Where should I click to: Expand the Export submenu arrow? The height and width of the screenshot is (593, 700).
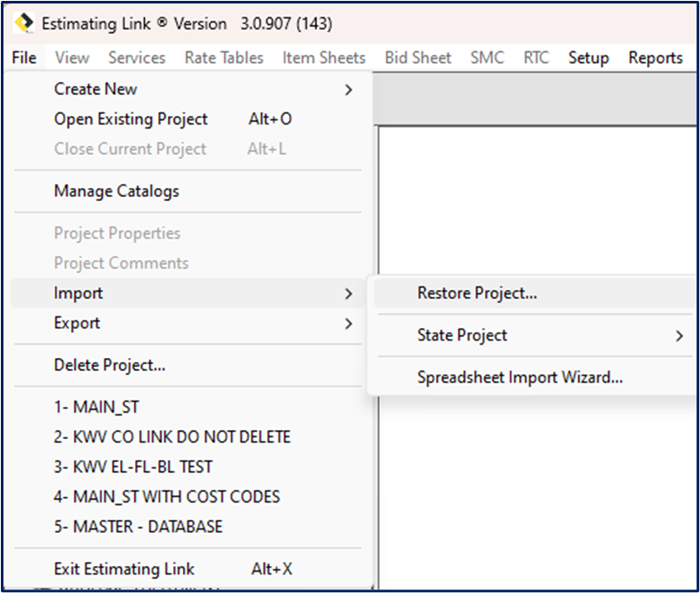348,322
